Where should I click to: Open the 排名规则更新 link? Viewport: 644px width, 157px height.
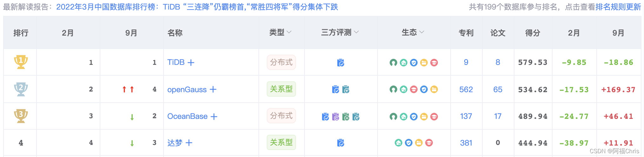618,7
